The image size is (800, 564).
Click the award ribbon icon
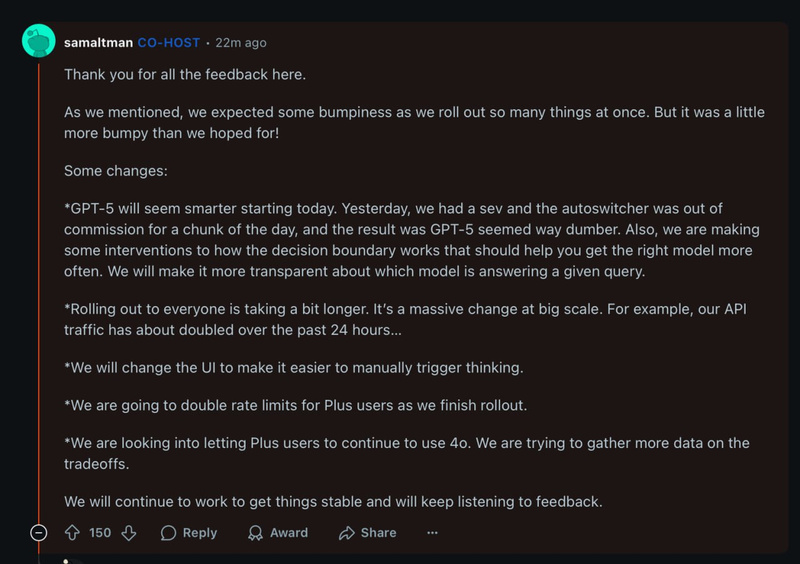pyautogui.click(x=256, y=533)
